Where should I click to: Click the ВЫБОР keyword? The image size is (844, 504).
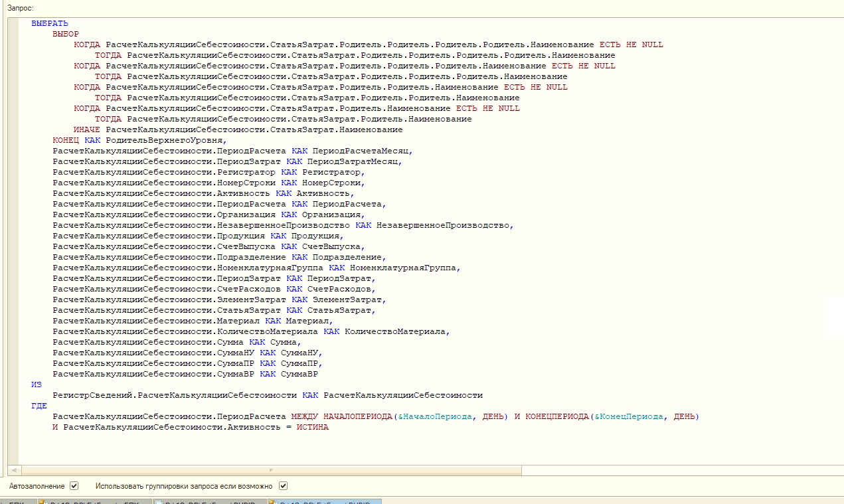pos(66,34)
